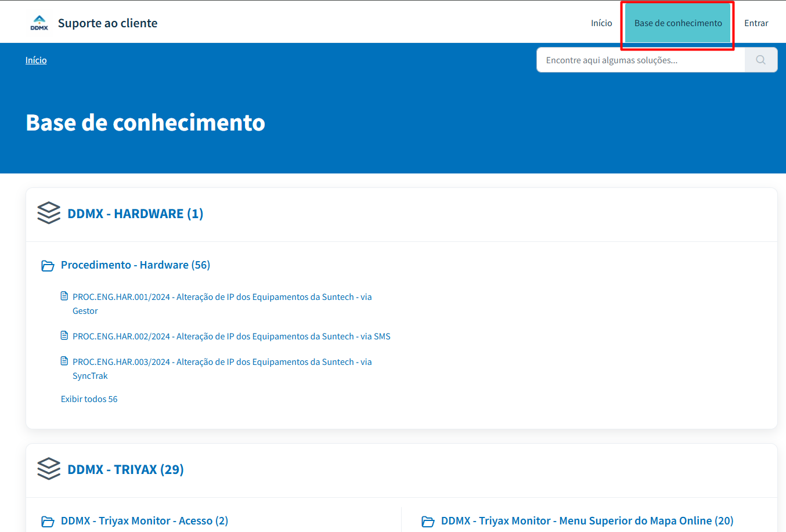The width and height of the screenshot is (786, 532).
Task: Click the folder icon next to Procedimento - Hardware
Action: [48, 266]
